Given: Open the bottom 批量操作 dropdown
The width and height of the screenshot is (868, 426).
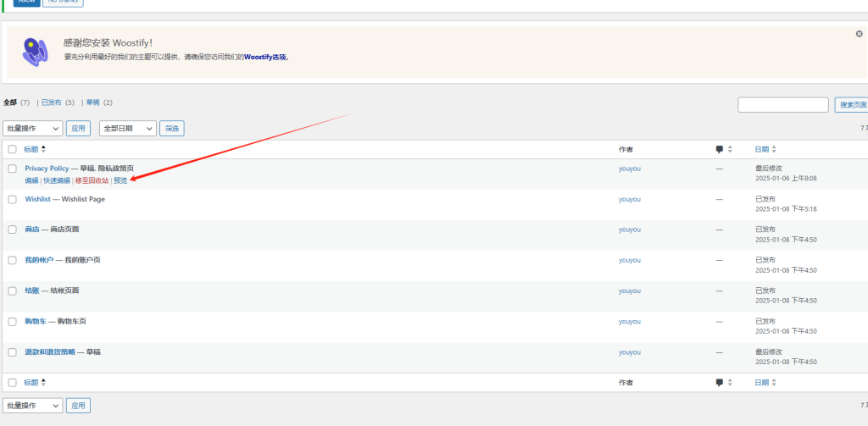Looking at the screenshot, I should point(33,406).
